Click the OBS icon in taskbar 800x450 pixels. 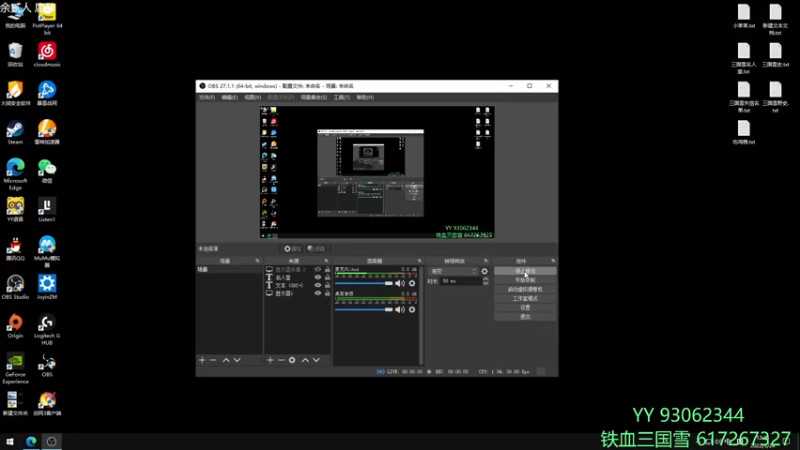[51, 442]
